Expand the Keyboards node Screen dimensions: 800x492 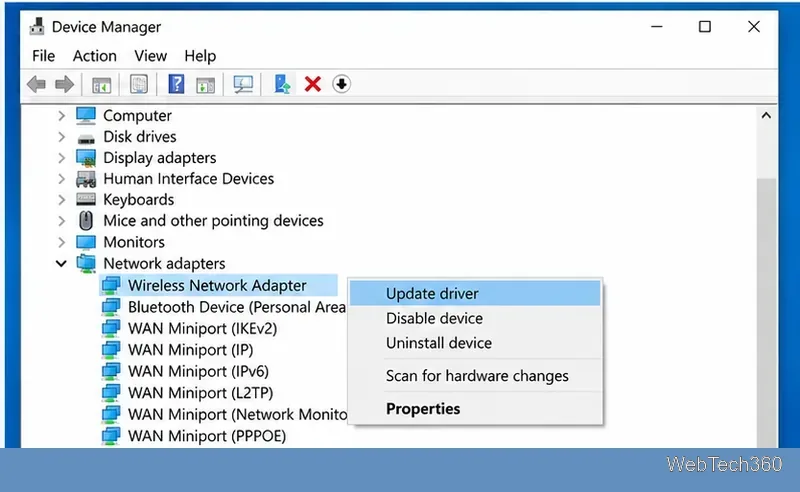pyautogui.click(x=62, y=200)
